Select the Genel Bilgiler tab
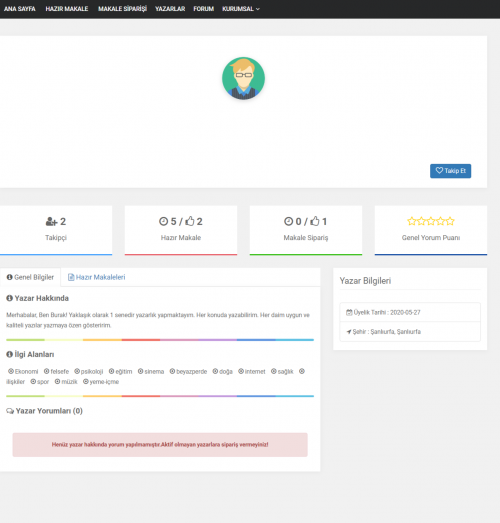The height and width of the screenshot is (523, 500). tap(30, 277)
